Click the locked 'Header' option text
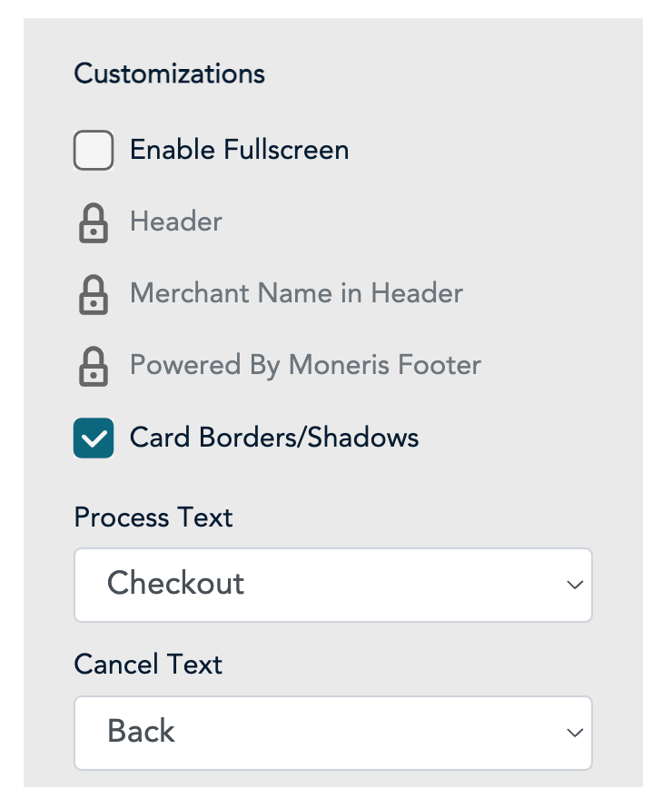672x808 pixels. click(176, 222)
